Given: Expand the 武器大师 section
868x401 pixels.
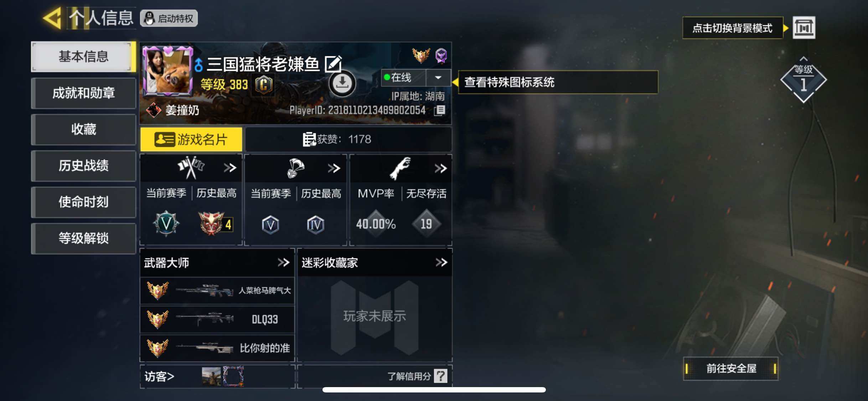Looking at the screenshot, I should coord(284,263).
